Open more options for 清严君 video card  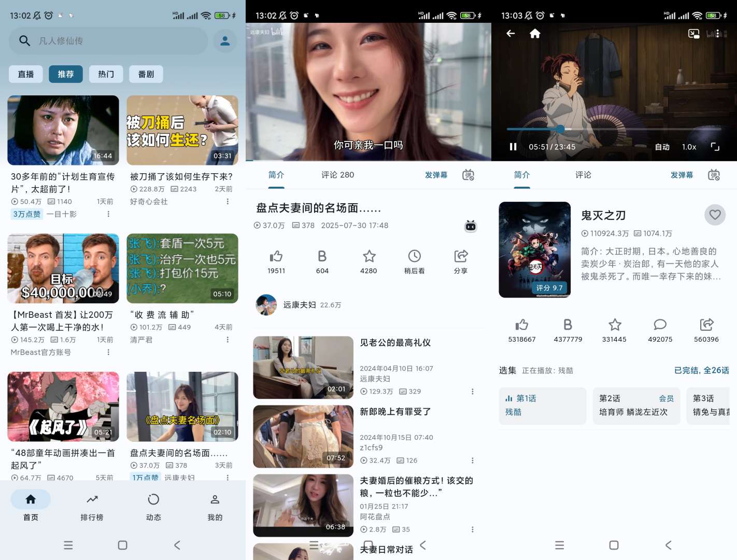pos(228,340)
